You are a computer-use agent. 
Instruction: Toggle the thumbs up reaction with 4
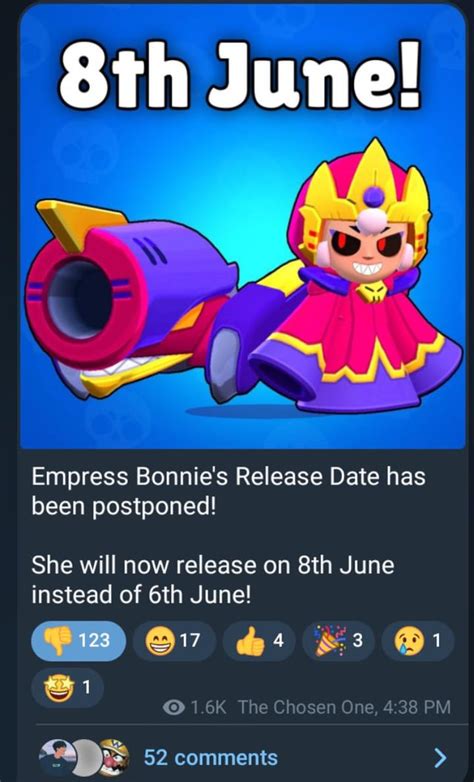[x=258, y=640]
